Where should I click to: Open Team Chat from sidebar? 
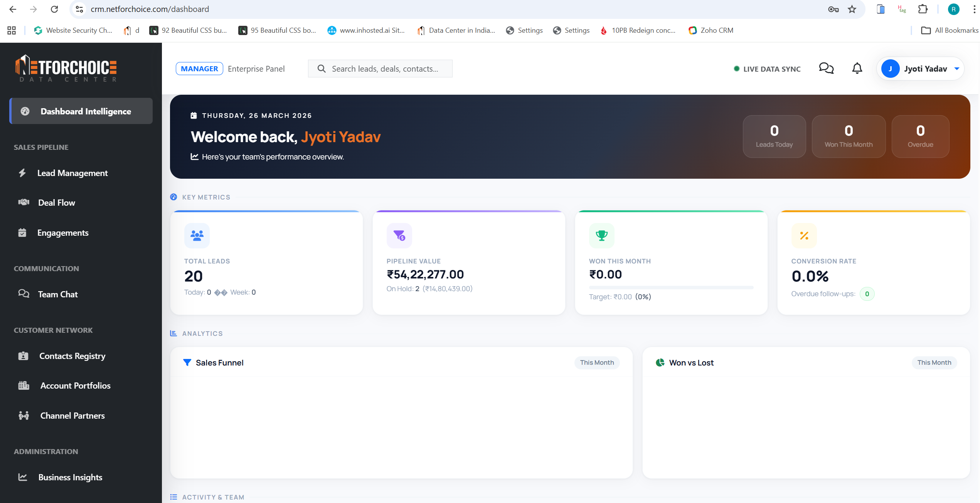[58, 294]
